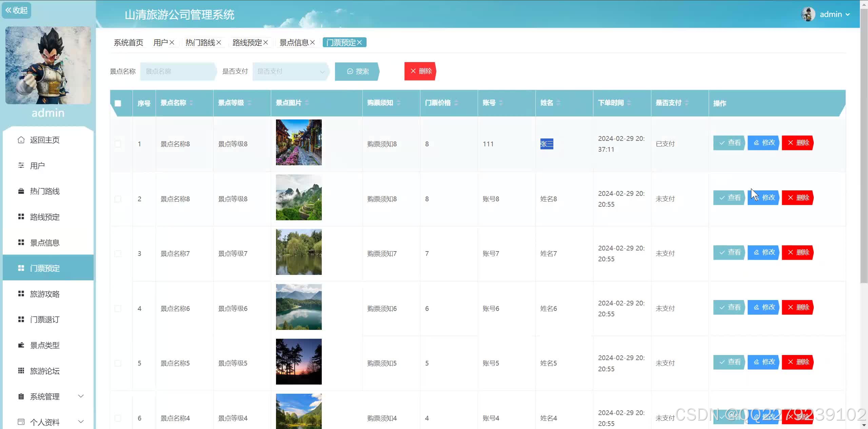
Task: Click 修改 button for row 3
Action: pyautogui.click(x=764, y=252)
